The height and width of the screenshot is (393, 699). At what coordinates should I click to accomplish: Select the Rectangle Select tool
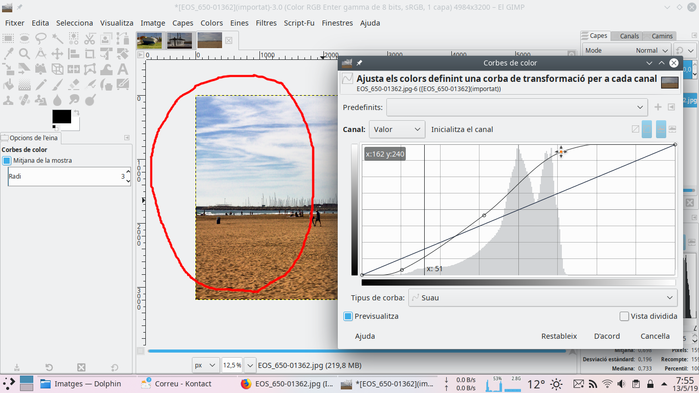[x=8, y=39]
